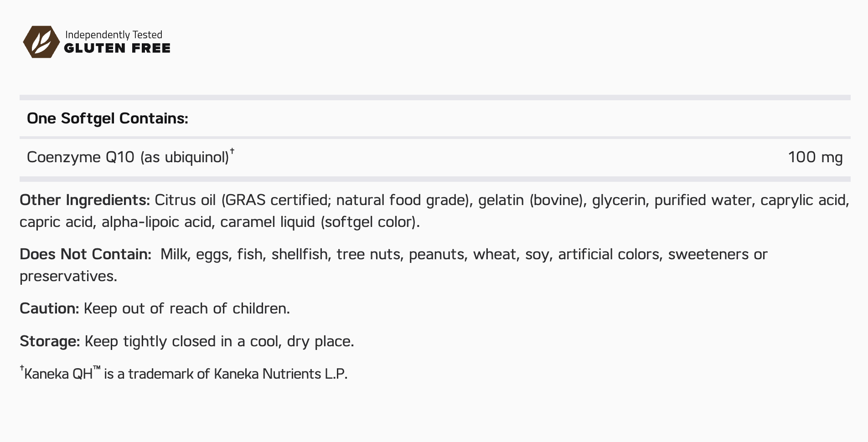Click the "Does Not Contain:" bold label

(x=85, y=254)
